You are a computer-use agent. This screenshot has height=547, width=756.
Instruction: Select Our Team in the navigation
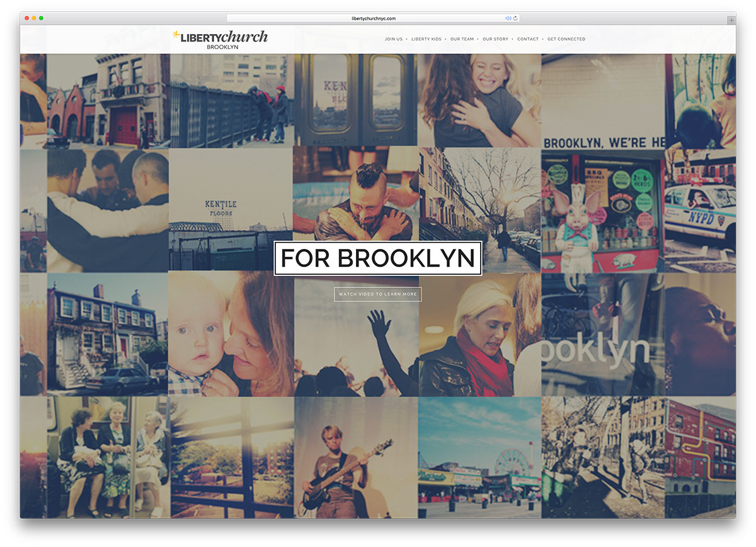click(x=462, y=39)
